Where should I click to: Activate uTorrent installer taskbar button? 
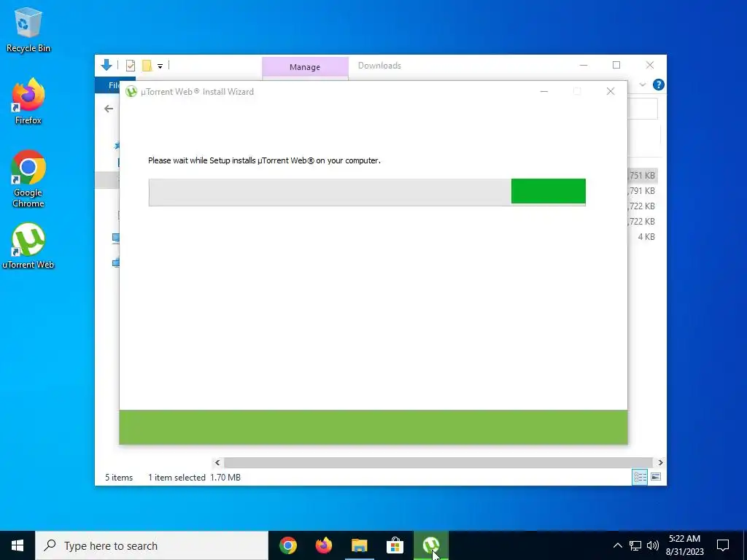pyautogui.click(x=431, y=545)
